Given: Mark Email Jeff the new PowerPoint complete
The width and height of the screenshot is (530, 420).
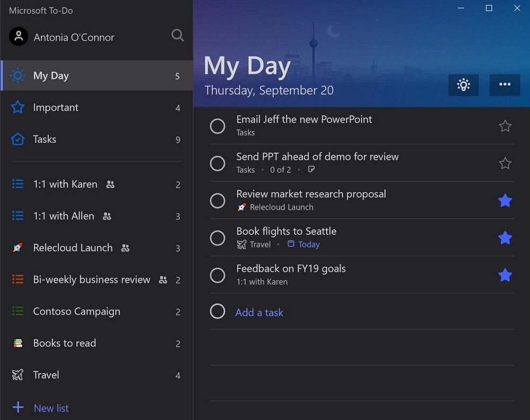Looking at the screenshot, I should 218,126.
